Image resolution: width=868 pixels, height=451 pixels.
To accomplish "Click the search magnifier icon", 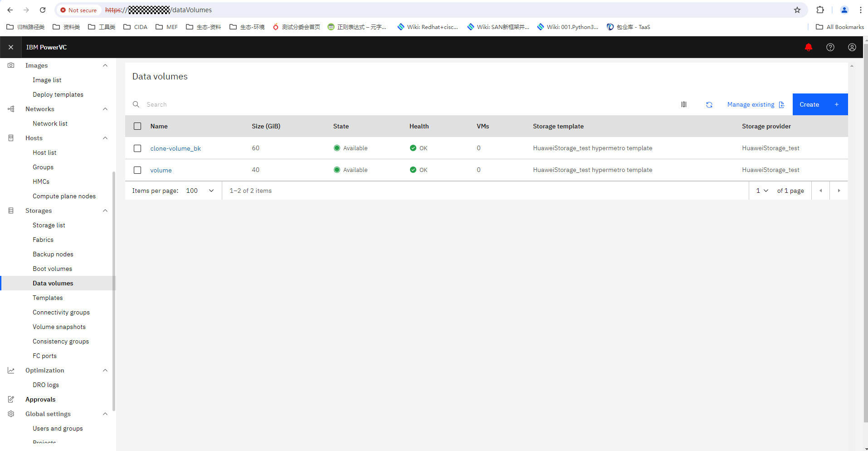I will pos(136,104).
